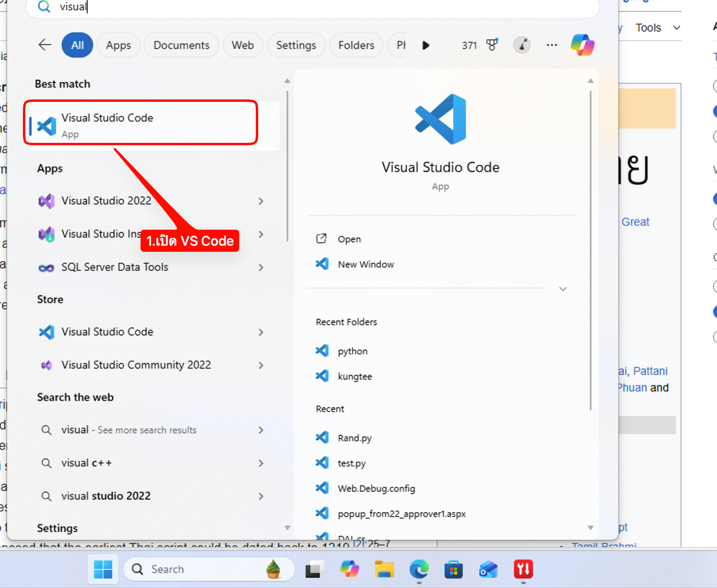The height and width of the screenshot is (588, 717).
Task: Click the back arrow in search panel
Action: [x=45, y=45]
